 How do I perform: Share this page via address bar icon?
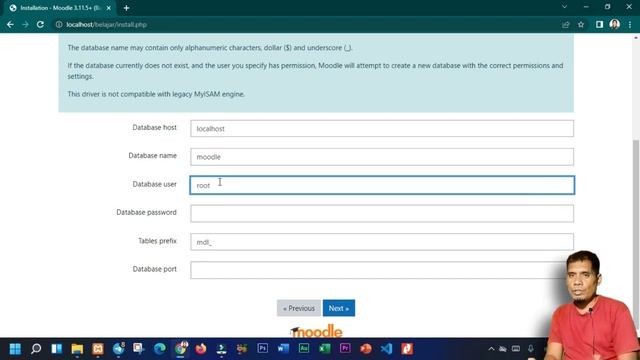tap(566, 24)
